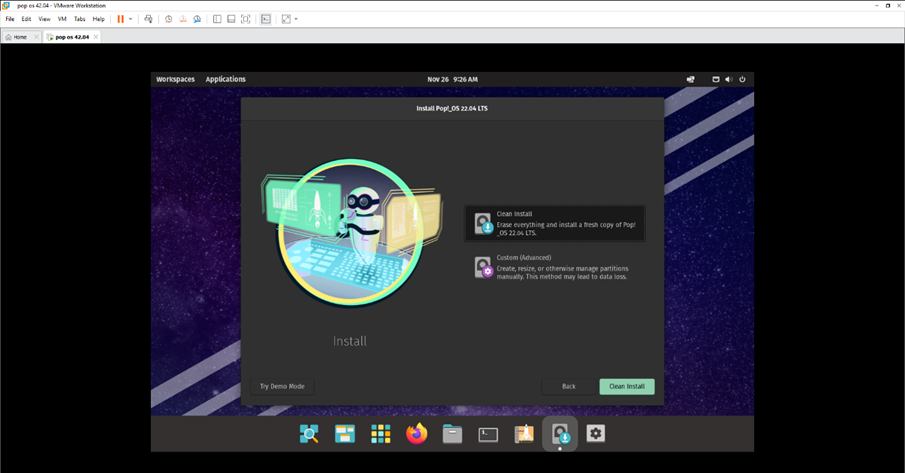Open the clock and calendar in top bar

452,79
